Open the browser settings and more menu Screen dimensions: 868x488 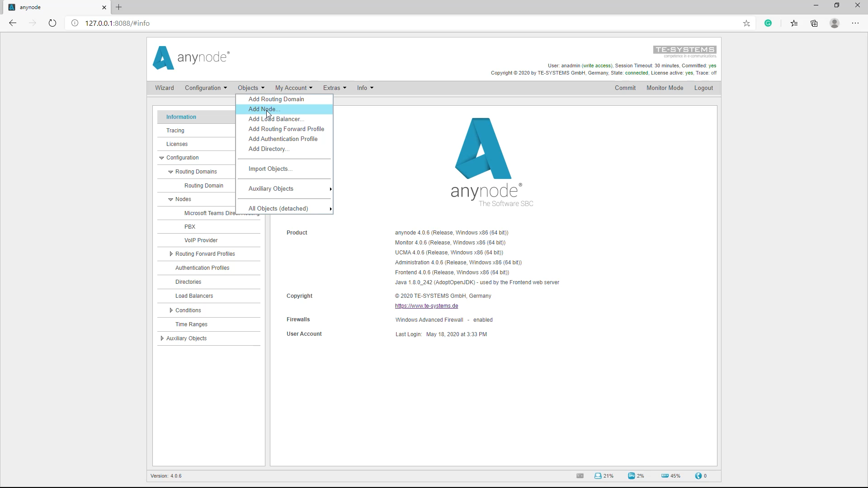[855, 23]
